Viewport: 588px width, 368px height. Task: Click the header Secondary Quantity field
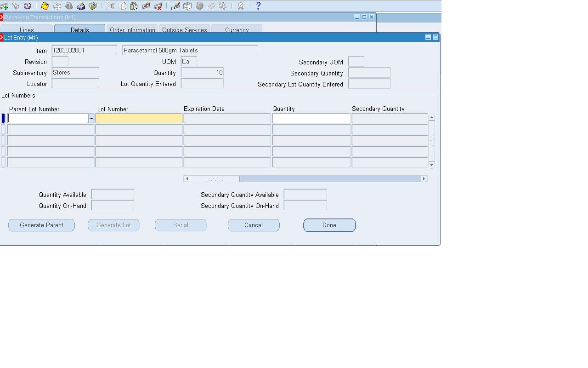(369, 73)
